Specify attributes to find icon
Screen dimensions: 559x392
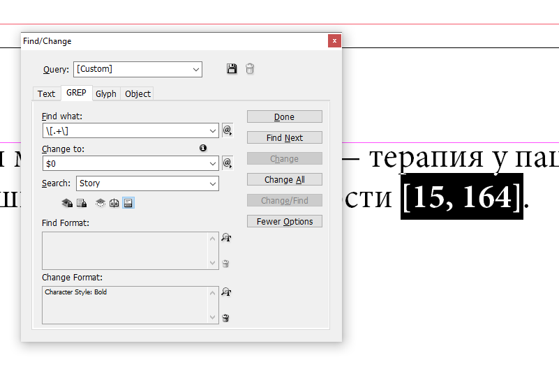(x=226, y=238)
